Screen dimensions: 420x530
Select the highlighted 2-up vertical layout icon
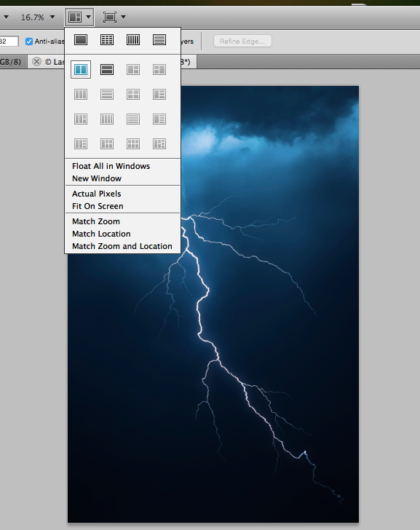pyautogui.click(x=81, y=70)
